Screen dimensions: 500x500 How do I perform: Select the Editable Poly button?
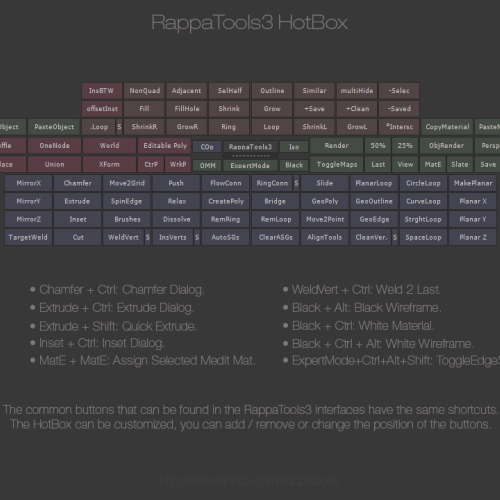click(165, 146)
